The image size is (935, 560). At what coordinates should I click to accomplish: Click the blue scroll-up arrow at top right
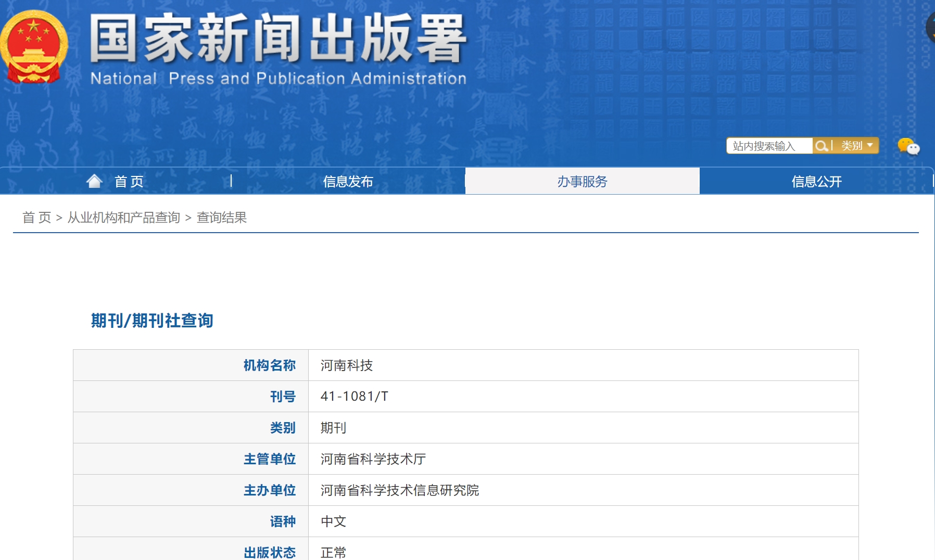[933, 19]
